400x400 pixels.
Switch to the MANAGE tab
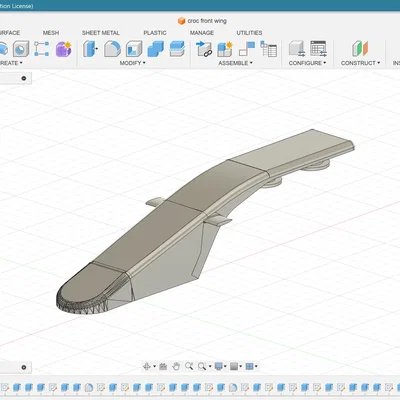(202, 33)
